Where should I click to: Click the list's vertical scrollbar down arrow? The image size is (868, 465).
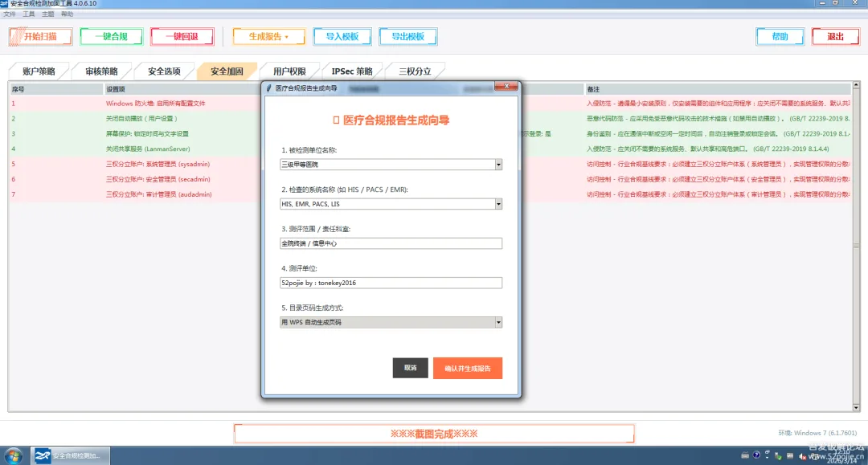[856, 407]
